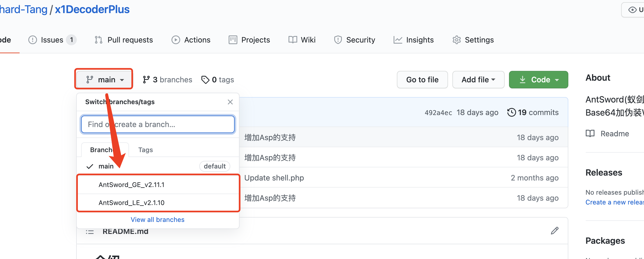Image resolution: width=644 pixels, height=259 pixels.
Task: Click the Wiki book icon
Action: click(x=293, y=40)
